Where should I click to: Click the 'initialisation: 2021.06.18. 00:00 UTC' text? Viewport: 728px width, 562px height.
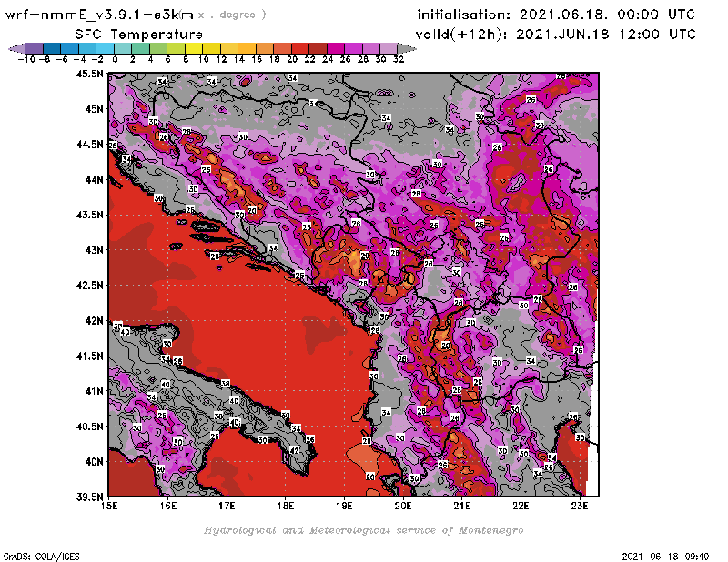(x=556, y=15)
